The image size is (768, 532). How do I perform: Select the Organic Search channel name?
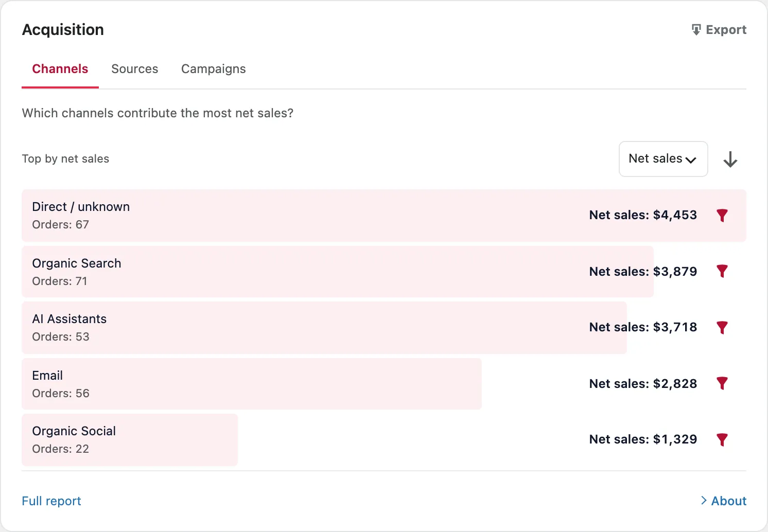77,263
